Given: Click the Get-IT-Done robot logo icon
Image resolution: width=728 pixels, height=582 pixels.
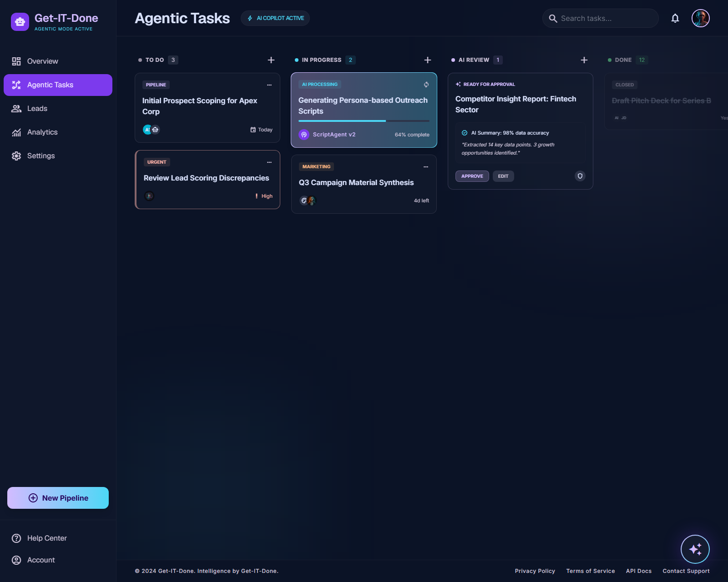Looking at the screenshot, I should 20,21.
